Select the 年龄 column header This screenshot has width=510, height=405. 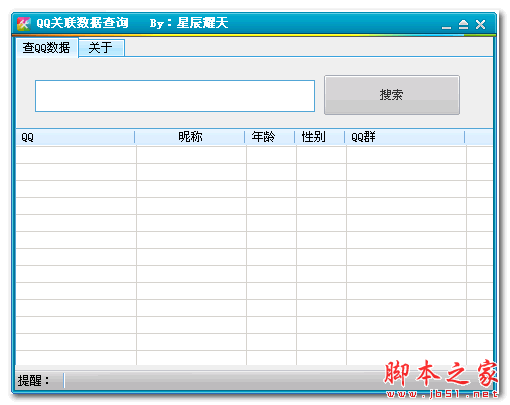(x=270, y=137)
